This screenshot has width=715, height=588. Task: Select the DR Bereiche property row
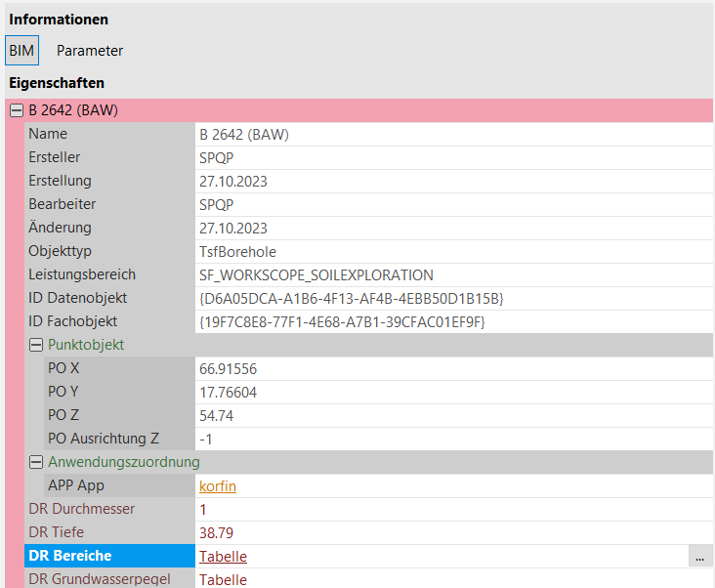point(109,557)
